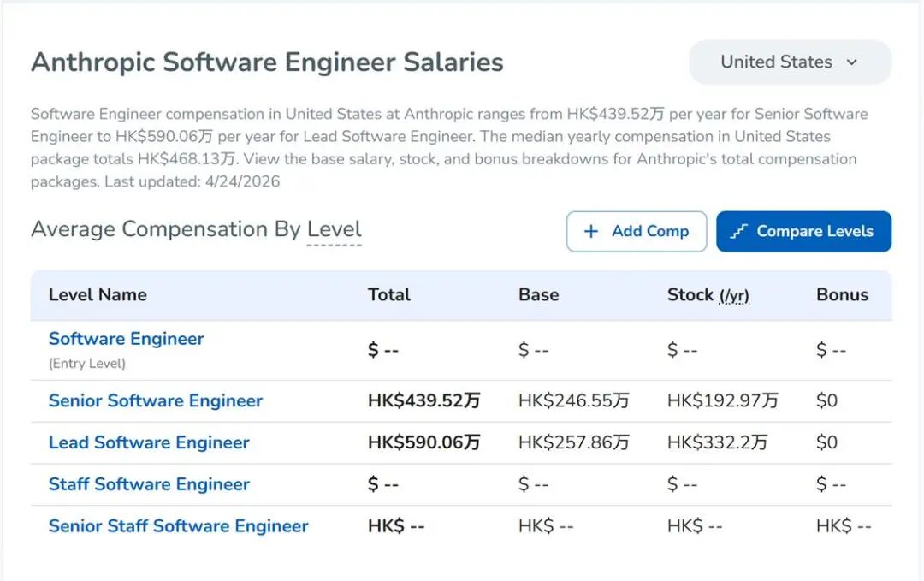Click the Anthropic Software Engineer Salaries heading
The image size is (924, 581).
pyautogui.click(x=267, y=62)
